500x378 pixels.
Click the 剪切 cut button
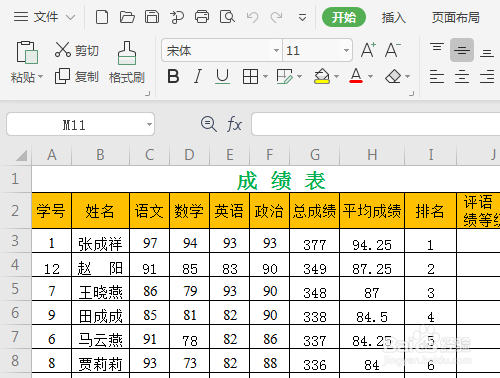[x=77, y=50]
